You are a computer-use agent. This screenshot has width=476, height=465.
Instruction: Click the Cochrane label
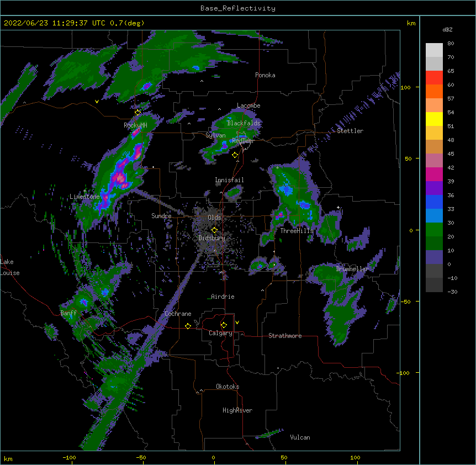click(178, 314)
